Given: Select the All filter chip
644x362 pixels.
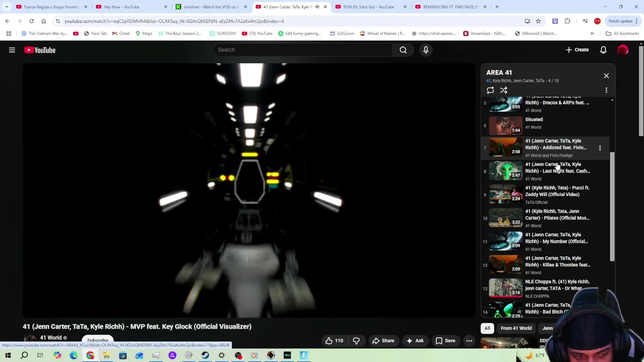Looking at the screenshot, I should point(487,328).
